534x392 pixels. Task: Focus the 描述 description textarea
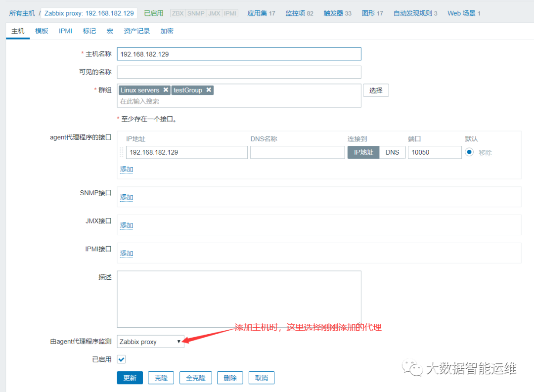tap(239, 299)
